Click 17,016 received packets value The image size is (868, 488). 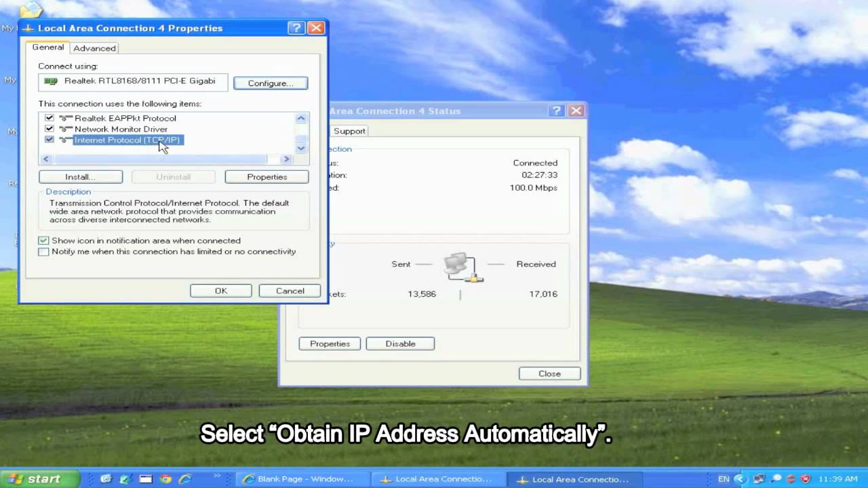pos(543,294)
